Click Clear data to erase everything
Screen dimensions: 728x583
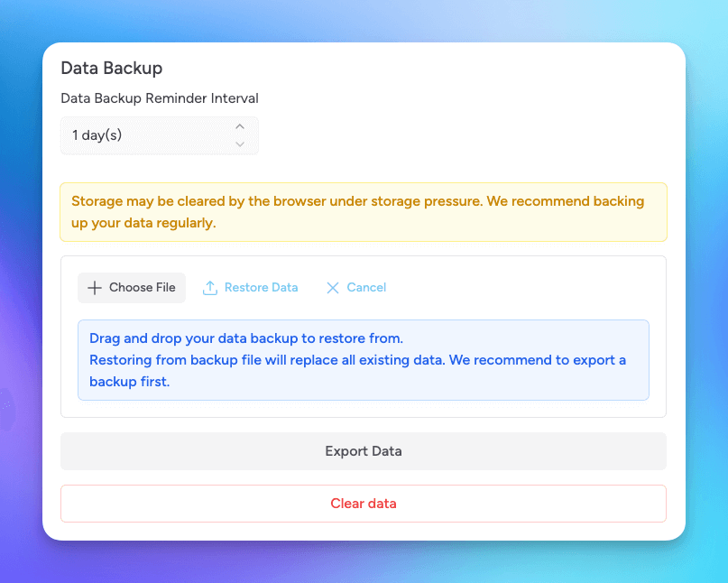click(364, 503)
